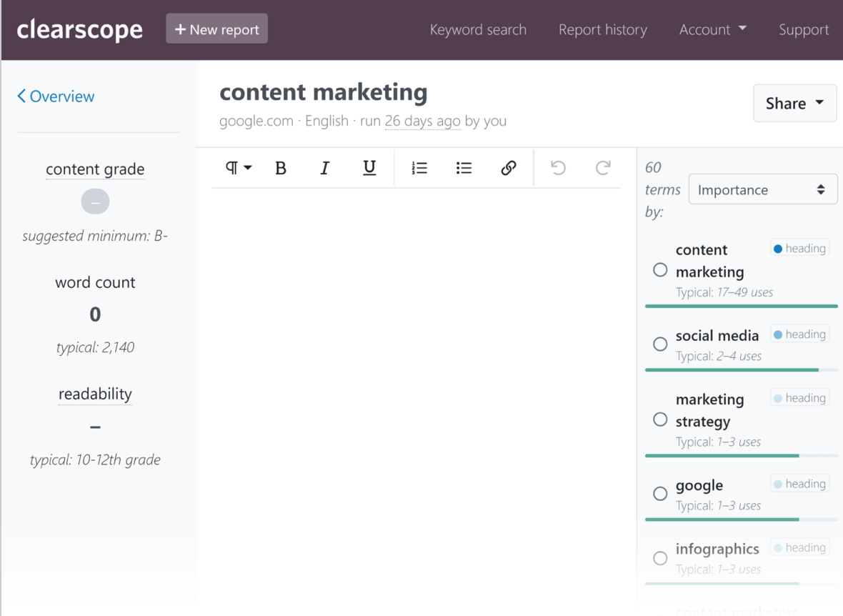The image size is (843, 616).
Task: Go to Report history
Action: [603, 30]
